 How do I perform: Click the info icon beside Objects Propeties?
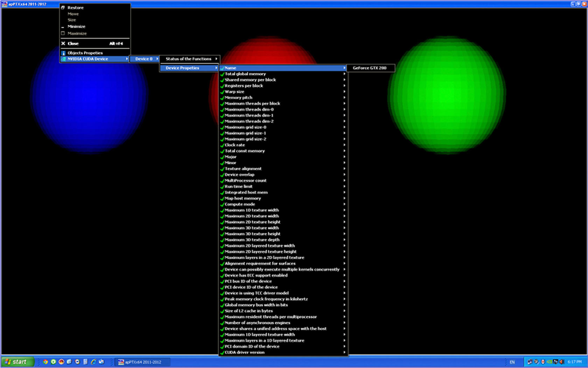point(63,53)
